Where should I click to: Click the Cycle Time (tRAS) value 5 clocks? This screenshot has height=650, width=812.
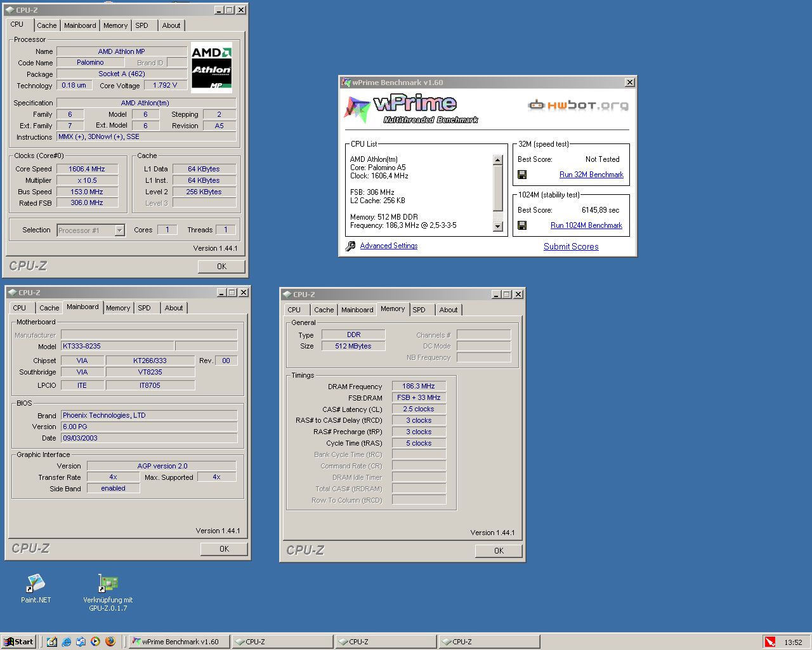point(419,443)
